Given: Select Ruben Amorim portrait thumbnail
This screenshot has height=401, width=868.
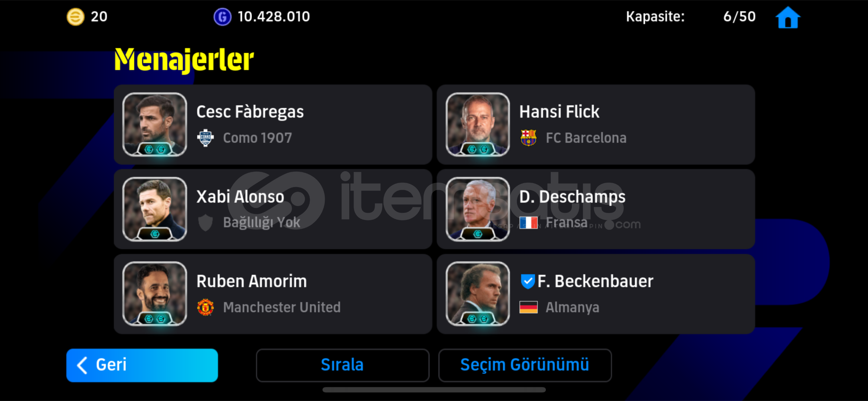Looking at the screenshot, I should click(x=155, y=294).
